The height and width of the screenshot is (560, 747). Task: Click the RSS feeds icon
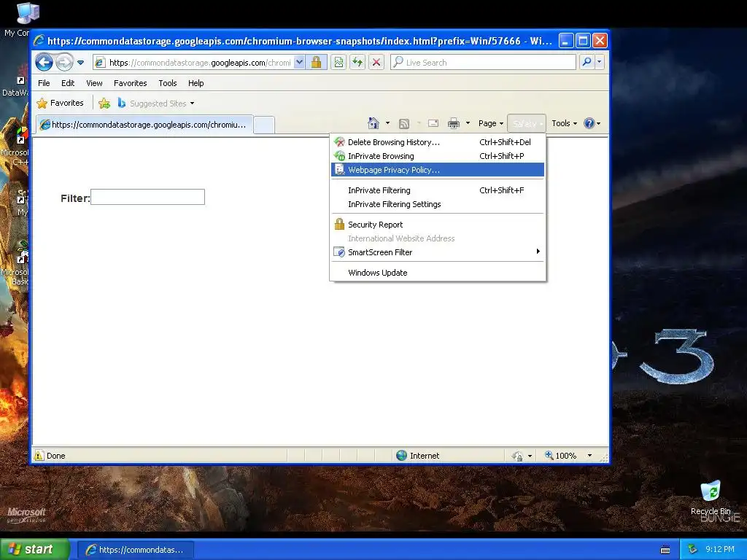(404, 124)
